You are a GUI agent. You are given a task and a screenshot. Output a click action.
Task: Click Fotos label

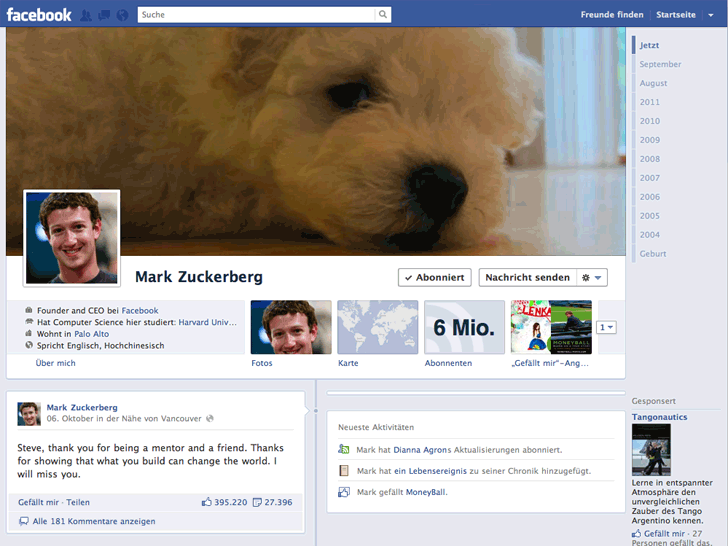(262, 363)
